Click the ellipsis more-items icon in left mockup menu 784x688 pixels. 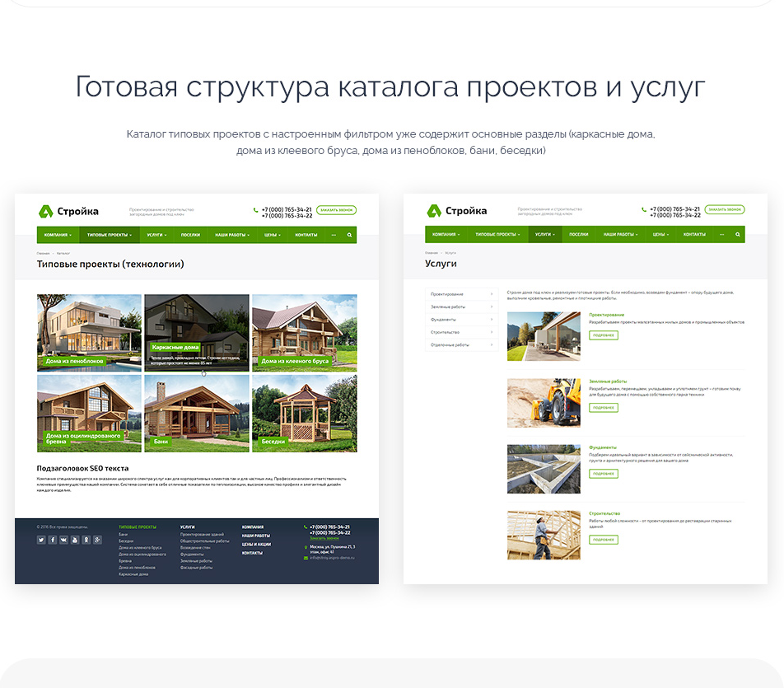(x=334, y=235)
